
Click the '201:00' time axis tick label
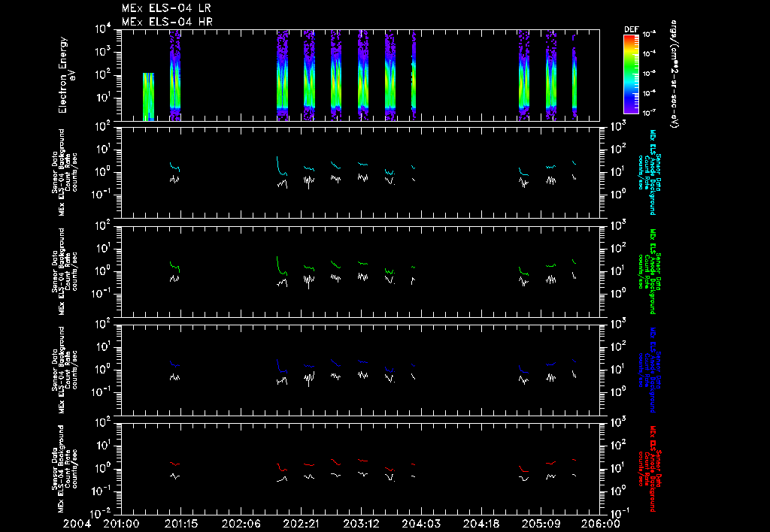121,524
